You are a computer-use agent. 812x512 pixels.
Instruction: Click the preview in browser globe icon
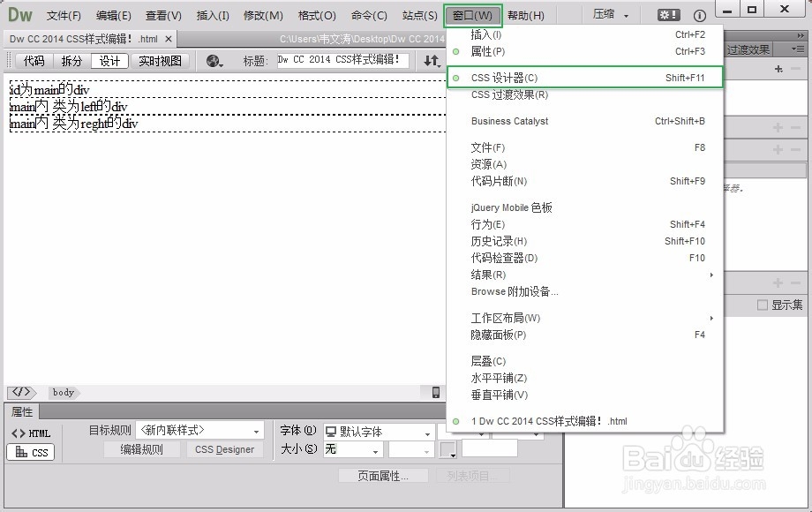point(214,61)
